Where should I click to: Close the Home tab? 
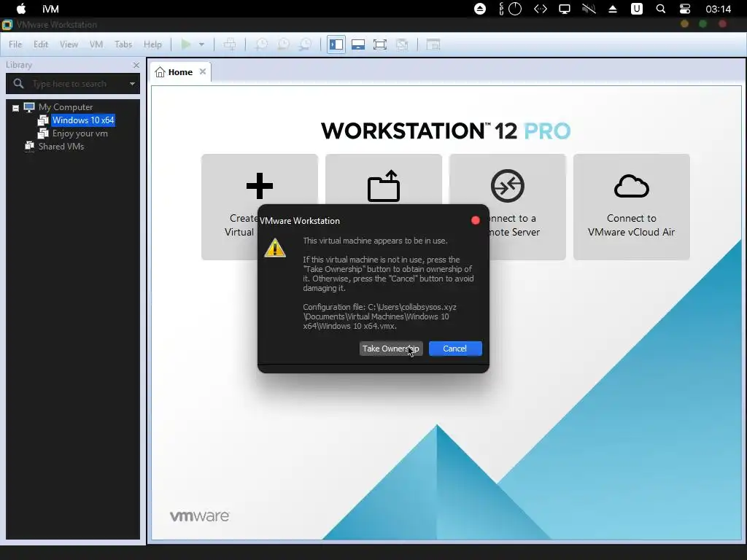pyautogui.click(x=203, y=71)
